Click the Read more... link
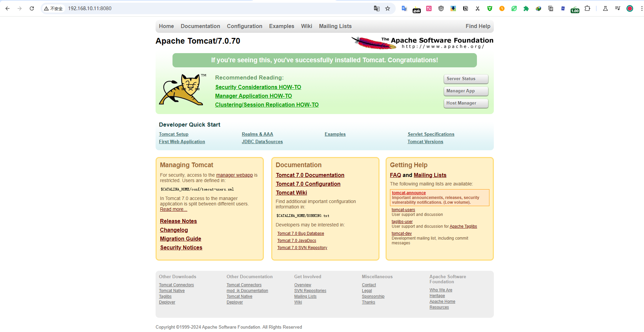Viewport: 644px width, 332px height. 174,209
